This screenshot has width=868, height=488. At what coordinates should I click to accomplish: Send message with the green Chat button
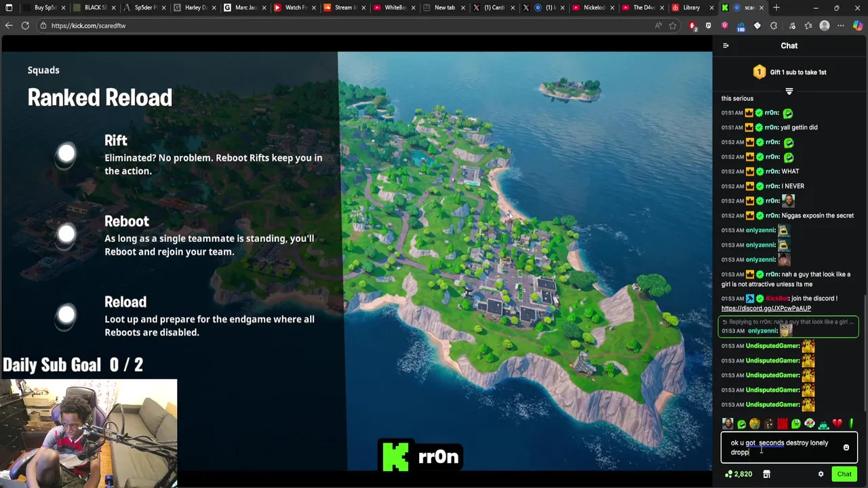click(844, 474)
